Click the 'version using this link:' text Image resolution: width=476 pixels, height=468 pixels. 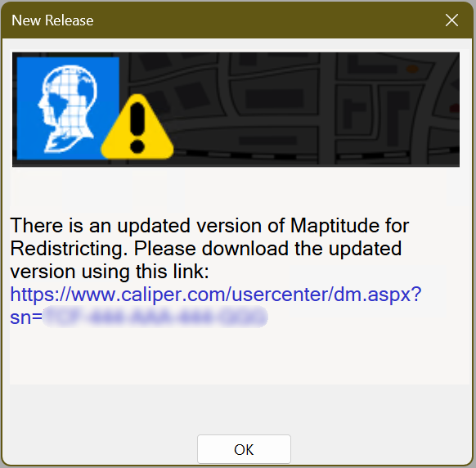110,272
